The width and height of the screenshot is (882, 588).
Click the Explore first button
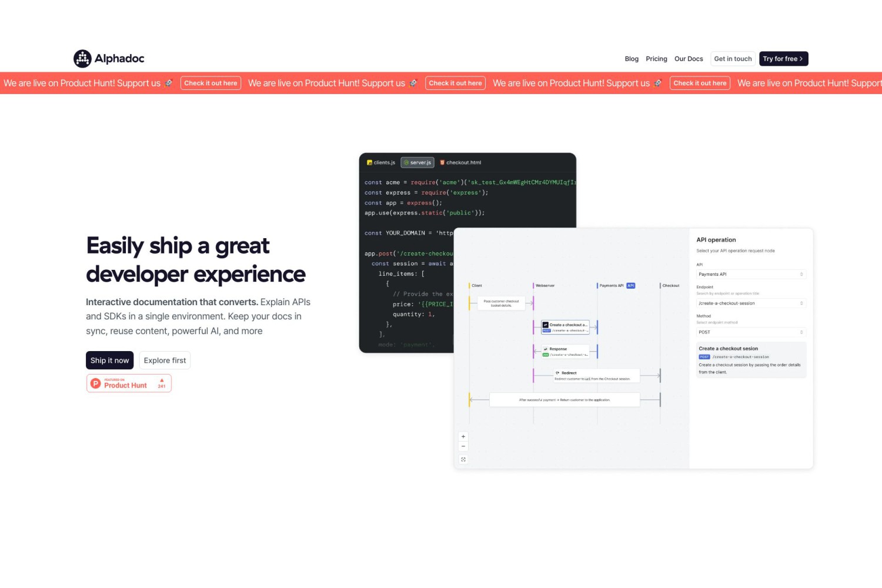tap(165, 360)
